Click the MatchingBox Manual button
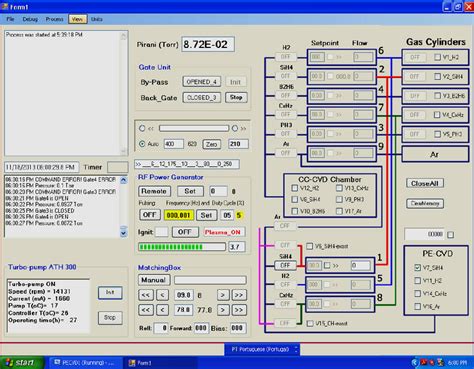 (x=154, y=280)
